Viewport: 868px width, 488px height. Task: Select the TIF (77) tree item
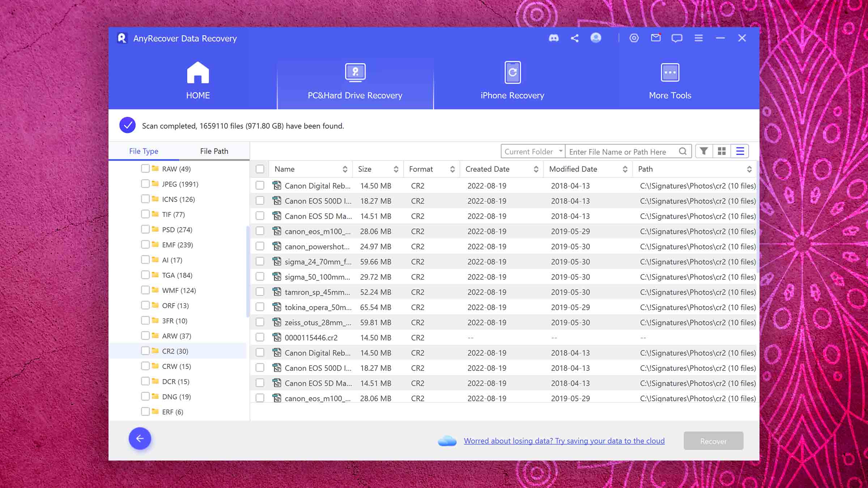[173, 214]
